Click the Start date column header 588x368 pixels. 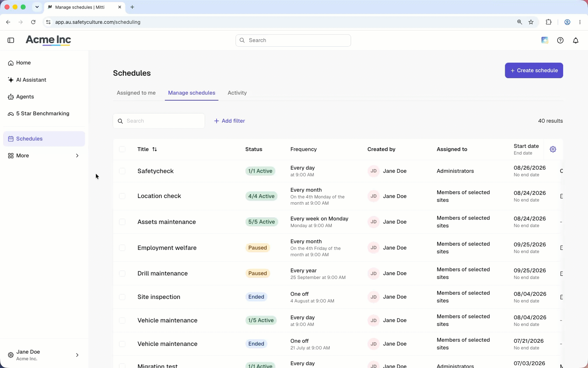click(x=526, y=146)
